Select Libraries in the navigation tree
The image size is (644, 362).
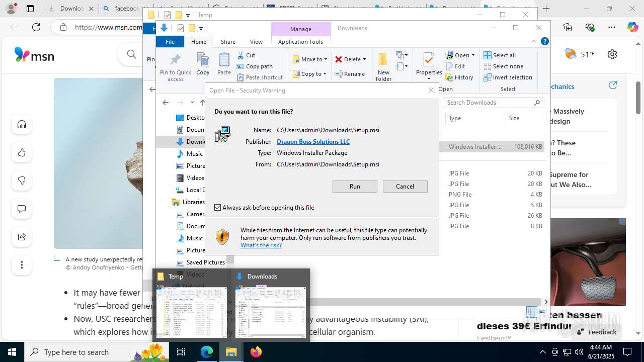point(188,202)
